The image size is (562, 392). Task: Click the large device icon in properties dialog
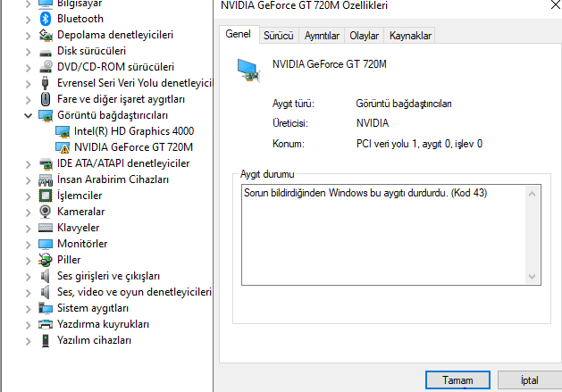pyautogui.click(x=248, y=71)
